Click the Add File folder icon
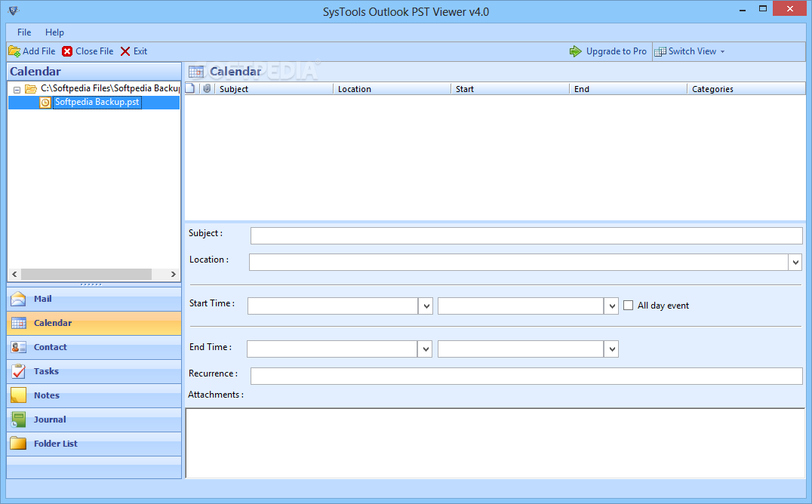 pos(14,51)
